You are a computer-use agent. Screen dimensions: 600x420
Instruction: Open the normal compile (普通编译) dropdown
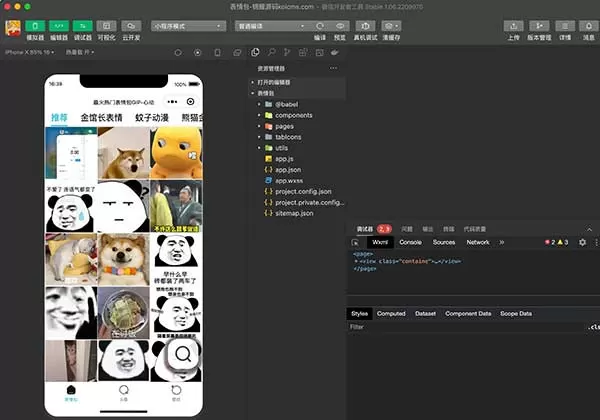[268, 26]
